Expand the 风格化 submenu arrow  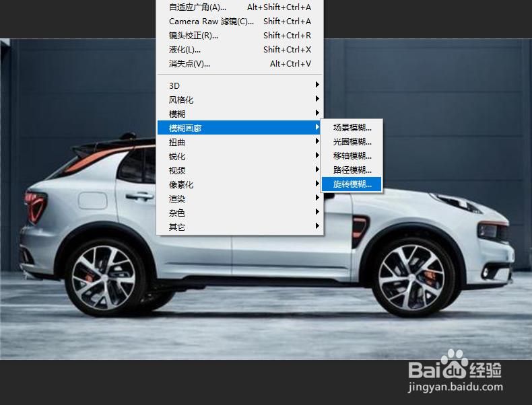[317, 100]
